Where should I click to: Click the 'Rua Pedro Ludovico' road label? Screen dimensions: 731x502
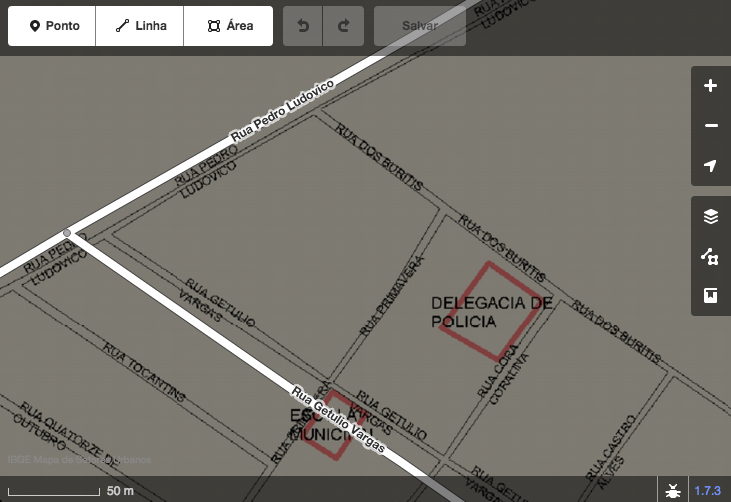click(283, 110)
